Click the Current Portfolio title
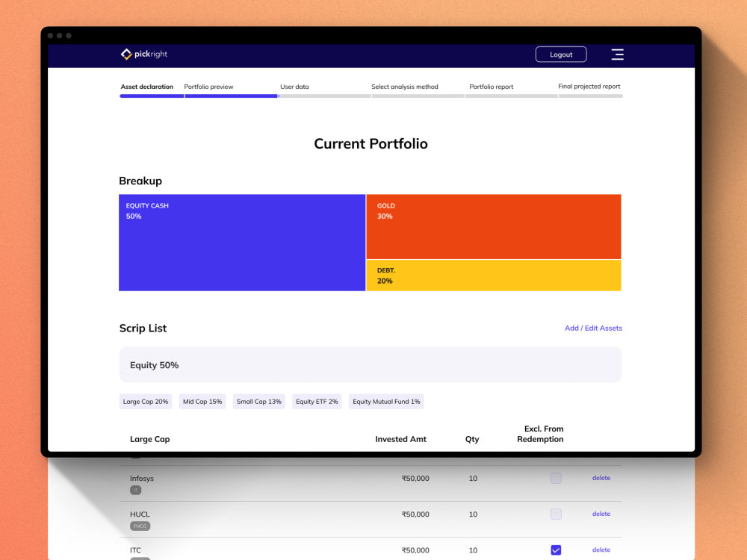747x560 pixels. tap(371, 144)
